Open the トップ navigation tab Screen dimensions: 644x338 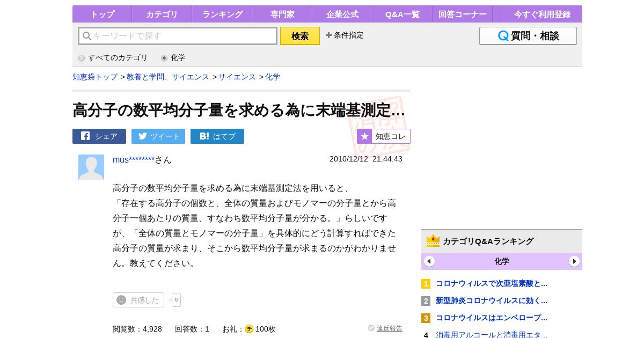point(102,14)
